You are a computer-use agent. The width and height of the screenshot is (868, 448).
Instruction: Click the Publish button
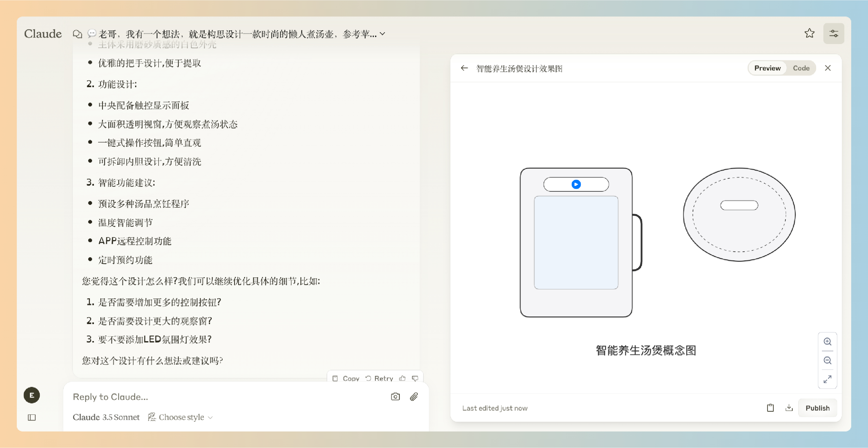pyautogui.click(x=817, y=408)
